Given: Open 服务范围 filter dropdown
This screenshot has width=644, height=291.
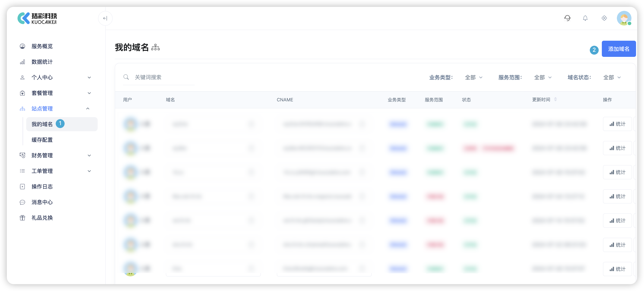Looking at the screenshot, I should pos(543,78).
